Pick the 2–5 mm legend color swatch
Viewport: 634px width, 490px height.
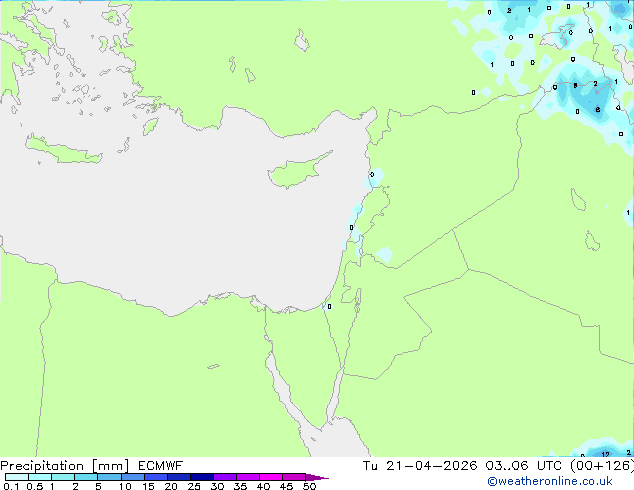(86, 477)
